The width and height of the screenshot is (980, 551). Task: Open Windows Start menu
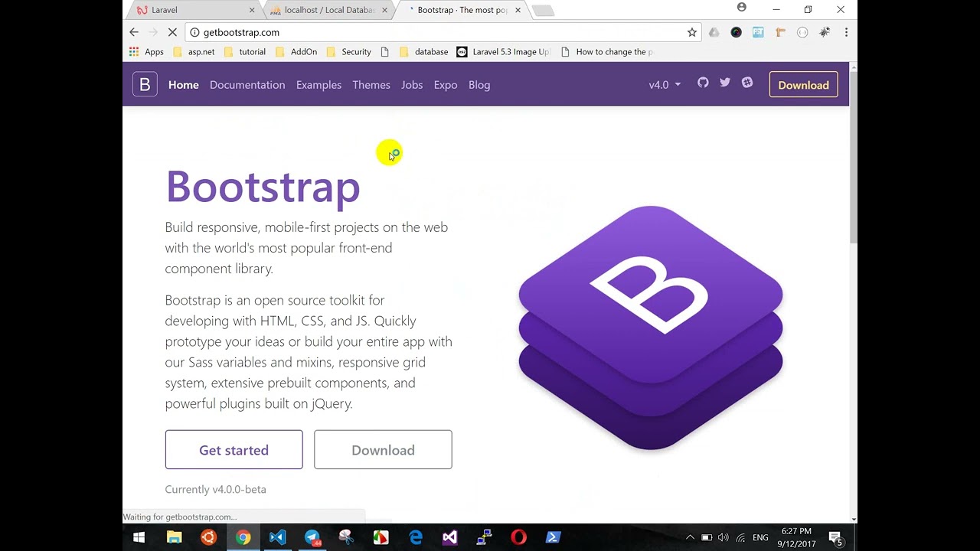139,538
